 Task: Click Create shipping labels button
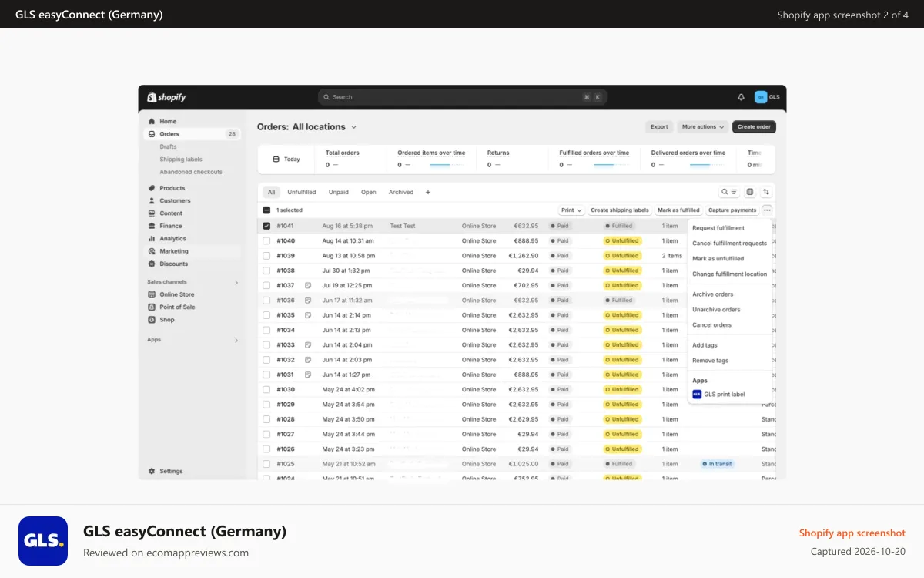coord(620,210)
